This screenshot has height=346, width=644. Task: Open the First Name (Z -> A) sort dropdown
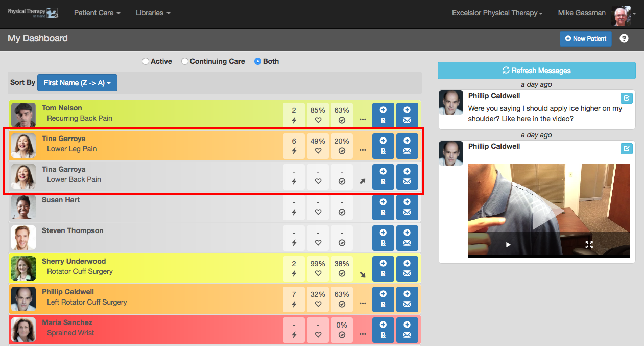(77, 83)
